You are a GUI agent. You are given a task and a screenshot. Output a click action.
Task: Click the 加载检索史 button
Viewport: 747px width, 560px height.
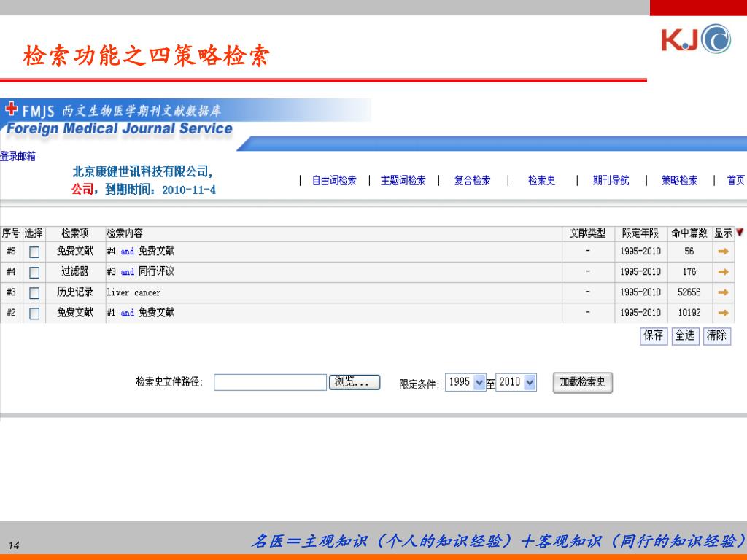pos(582,382)
